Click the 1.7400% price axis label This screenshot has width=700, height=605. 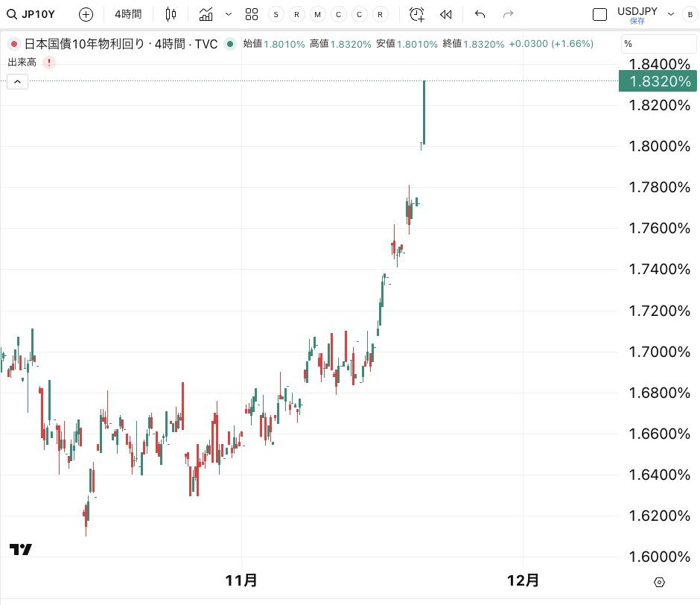659,269
